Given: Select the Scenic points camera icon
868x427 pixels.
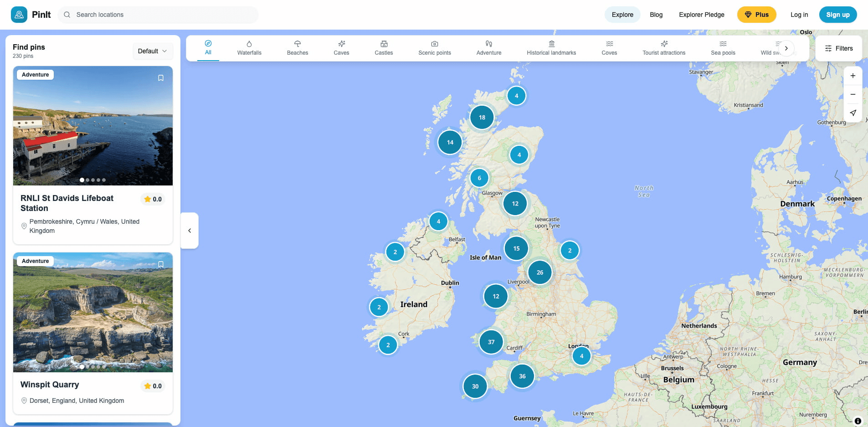Looking at the screenshot, I should click(x=435, y=44).
